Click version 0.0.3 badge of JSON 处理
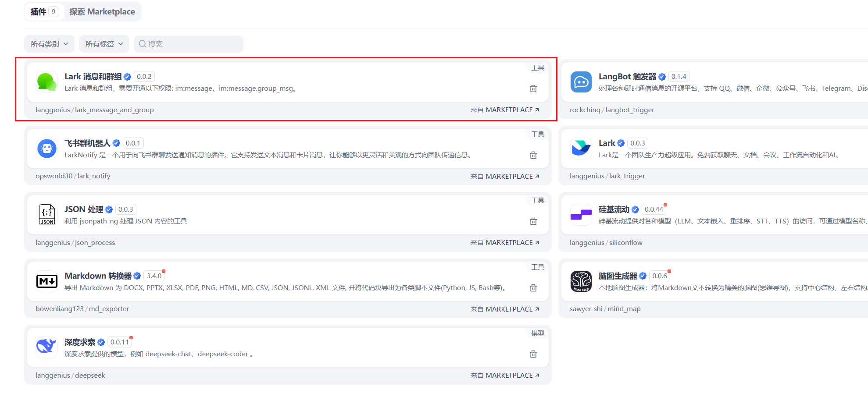This screenshot has height=411, width=868. point(126,209)
